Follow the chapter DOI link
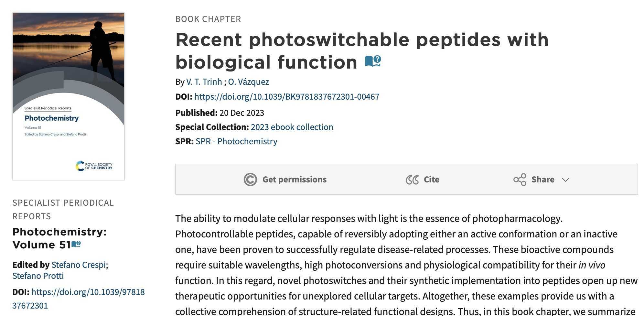This screenshot has width=644, height=316. coord(287,96)
